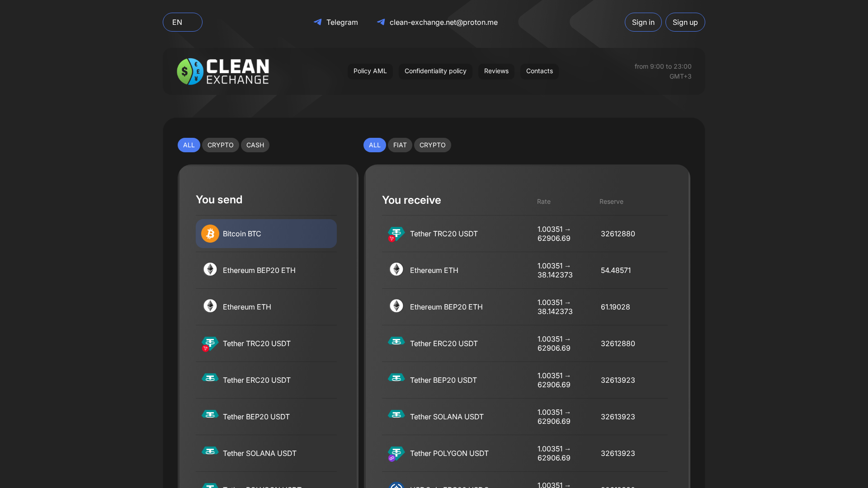Click the email paper-plane icon

(381, 22)
